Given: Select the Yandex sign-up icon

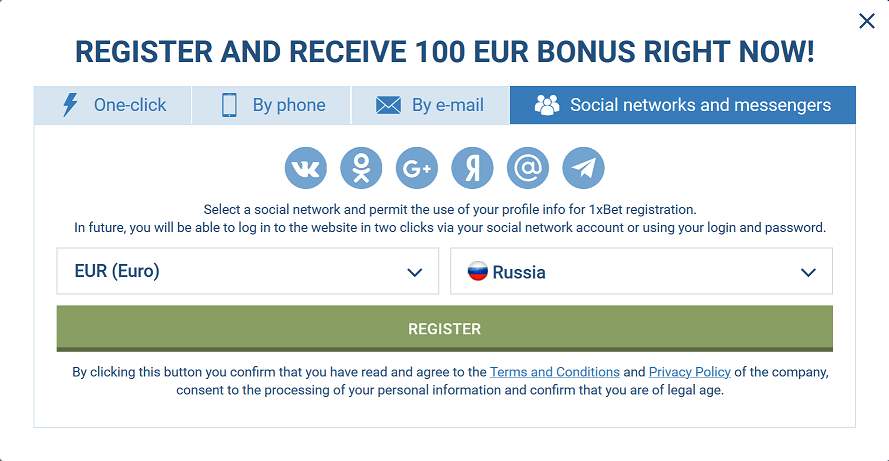Looking at the screenshot, I should [472, 168].
